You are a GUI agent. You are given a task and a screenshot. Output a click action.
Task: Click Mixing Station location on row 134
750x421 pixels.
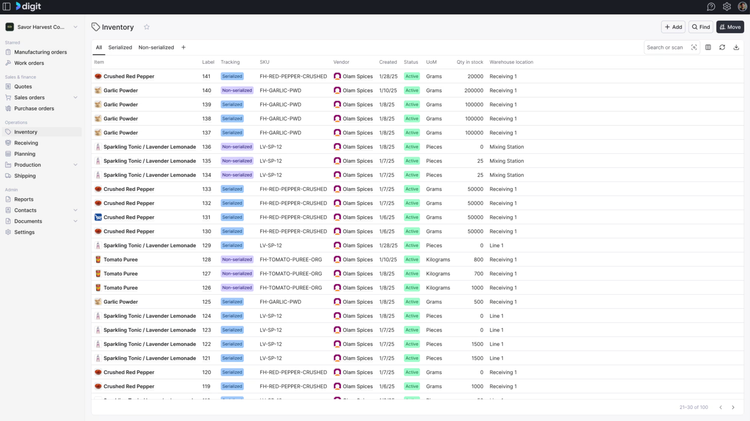pyautogui.click(x=507, y=175)
